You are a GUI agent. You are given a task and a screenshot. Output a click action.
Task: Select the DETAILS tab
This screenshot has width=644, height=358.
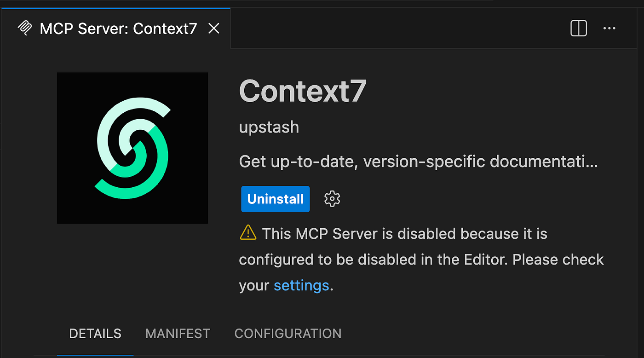(95, 333)
